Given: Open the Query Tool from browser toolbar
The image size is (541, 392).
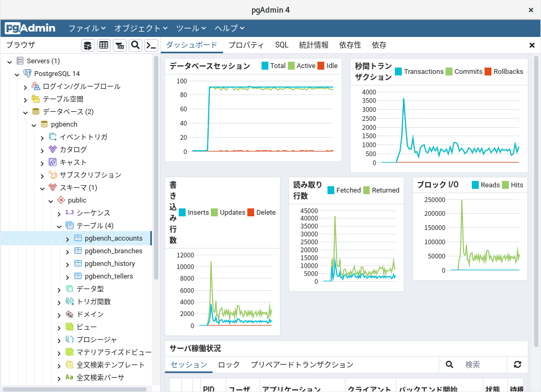Looking at the screenshot, I should 88,45.
